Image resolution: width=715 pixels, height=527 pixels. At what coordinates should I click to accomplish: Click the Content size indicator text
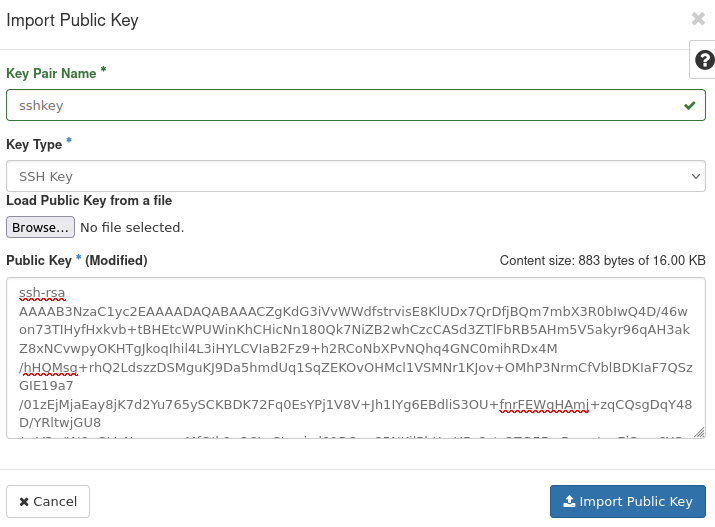602,261
